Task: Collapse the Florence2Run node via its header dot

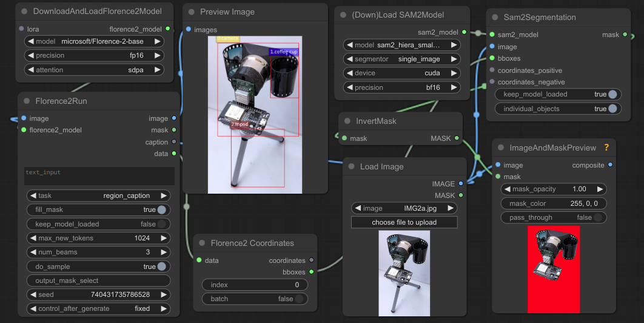Action: point(26,101)
